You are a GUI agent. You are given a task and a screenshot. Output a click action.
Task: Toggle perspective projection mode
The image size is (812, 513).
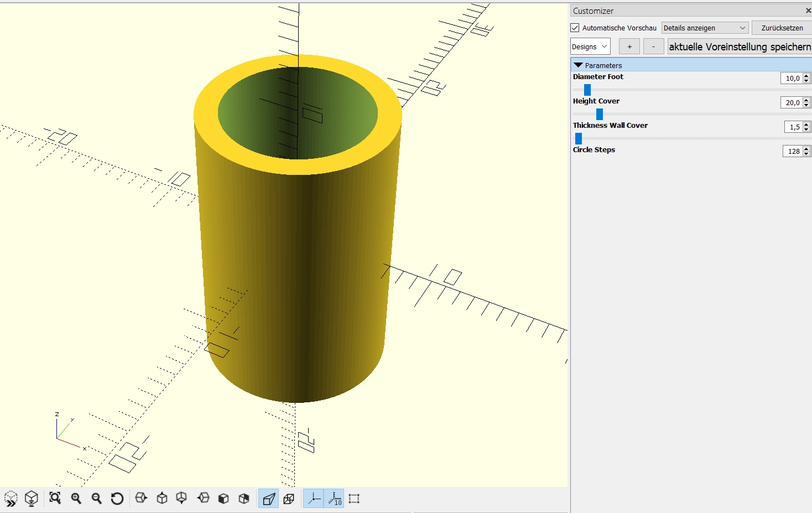coord(268,498)
